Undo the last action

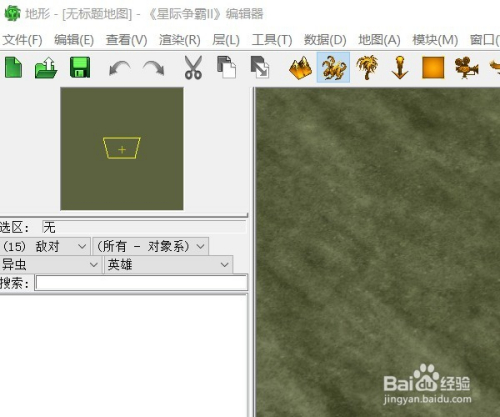coord(120,68)
